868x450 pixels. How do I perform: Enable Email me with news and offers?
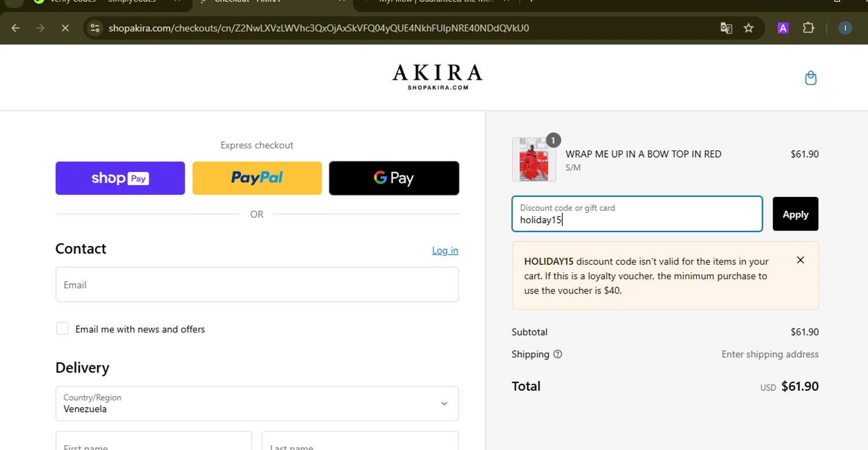[62, 329]
